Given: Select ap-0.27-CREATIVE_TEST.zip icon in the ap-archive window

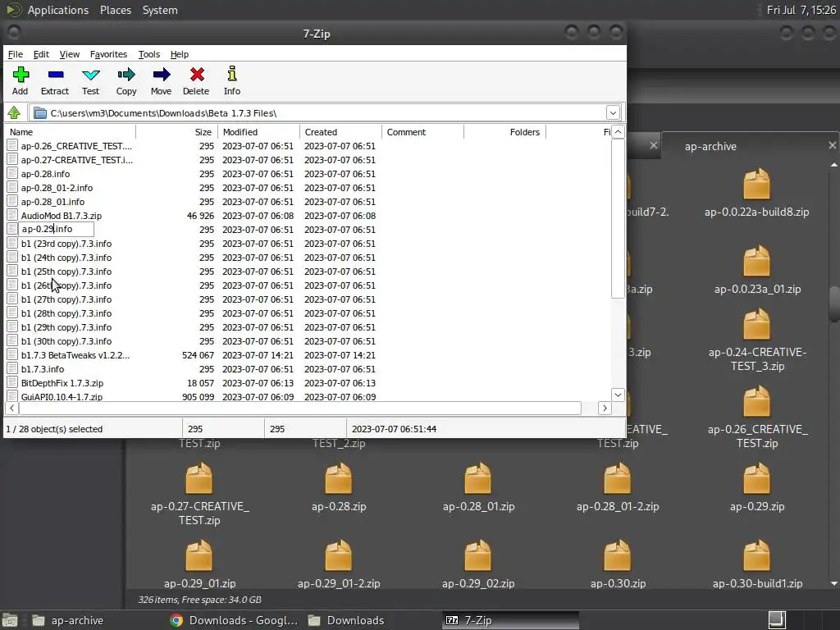Looking at the screenshot, I should click(x=199, y=479).
